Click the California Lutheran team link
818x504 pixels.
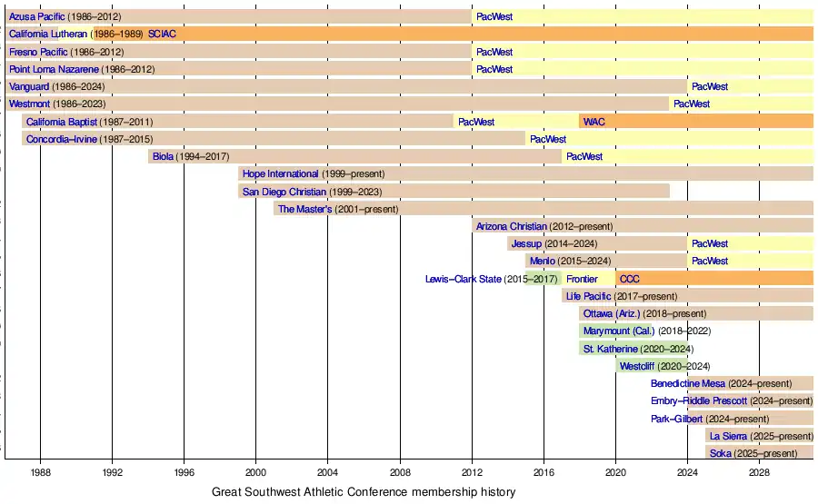click(48, 35)
